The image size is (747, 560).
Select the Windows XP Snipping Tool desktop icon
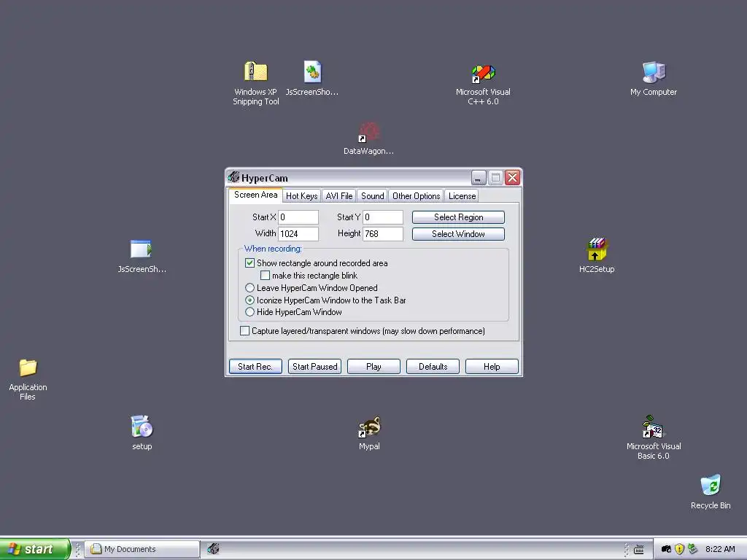[x=256, y=71]
